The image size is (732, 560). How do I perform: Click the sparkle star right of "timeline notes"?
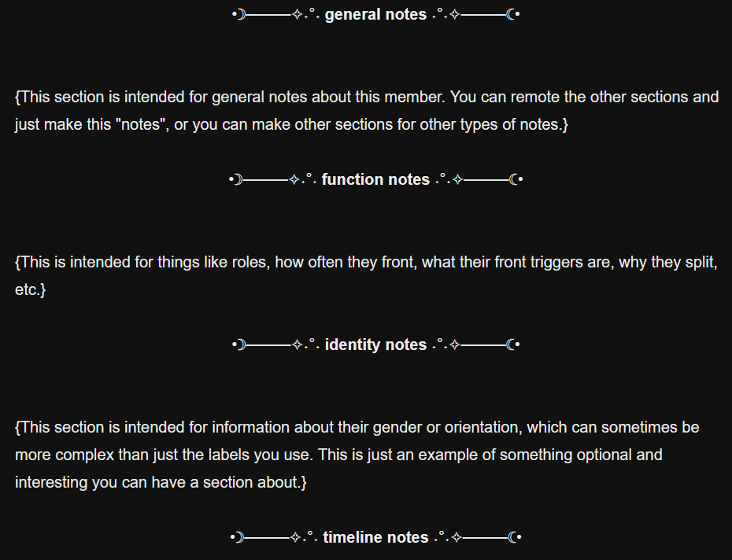(x=457, y=537)
